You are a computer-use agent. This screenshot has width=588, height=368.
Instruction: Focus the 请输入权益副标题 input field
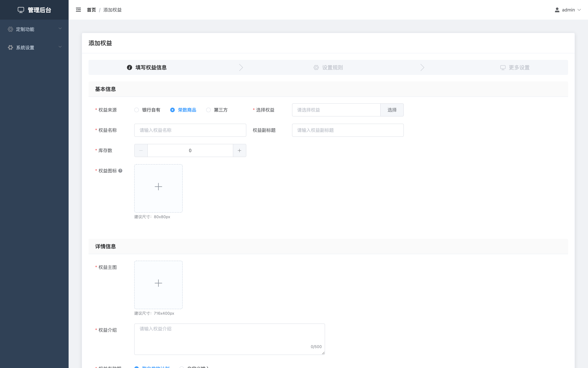pyautogui.click(x=348, y=130)
